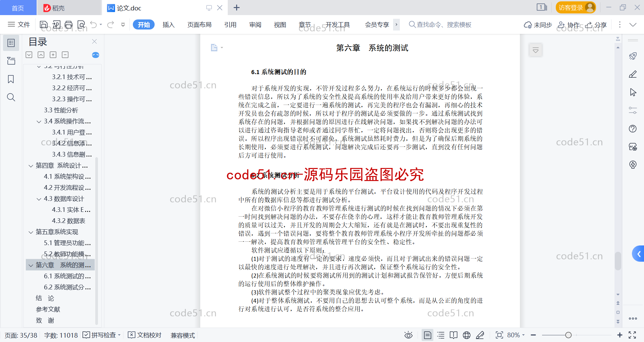Collapse the 4.3 数据库设计 node
The height and width of the screenshot is (342, 644).
click(x=39, y=199)
